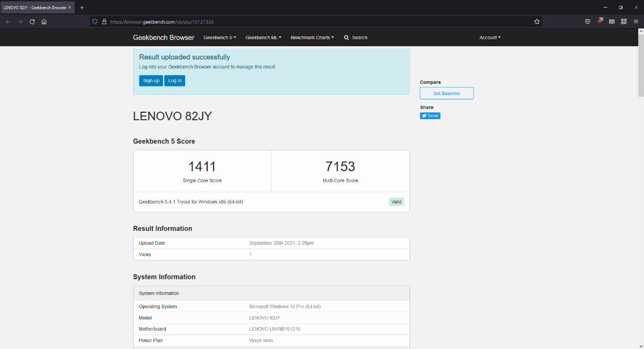Screen dimensions: 644x349
Task: Go to the Firefox home page icon
Action: tap(44, 21)
